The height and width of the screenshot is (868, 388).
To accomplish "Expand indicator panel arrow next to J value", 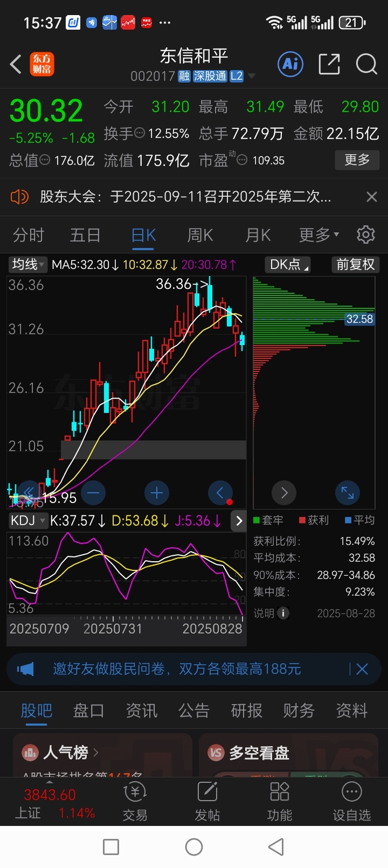I will coord(239,521).
